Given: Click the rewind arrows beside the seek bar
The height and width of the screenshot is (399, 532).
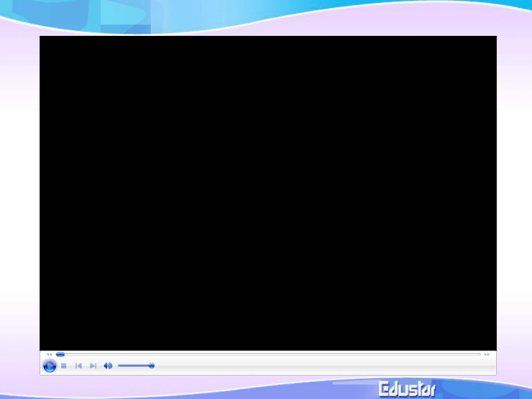Looking at the screenshot, I should click(x=49, y=354).
